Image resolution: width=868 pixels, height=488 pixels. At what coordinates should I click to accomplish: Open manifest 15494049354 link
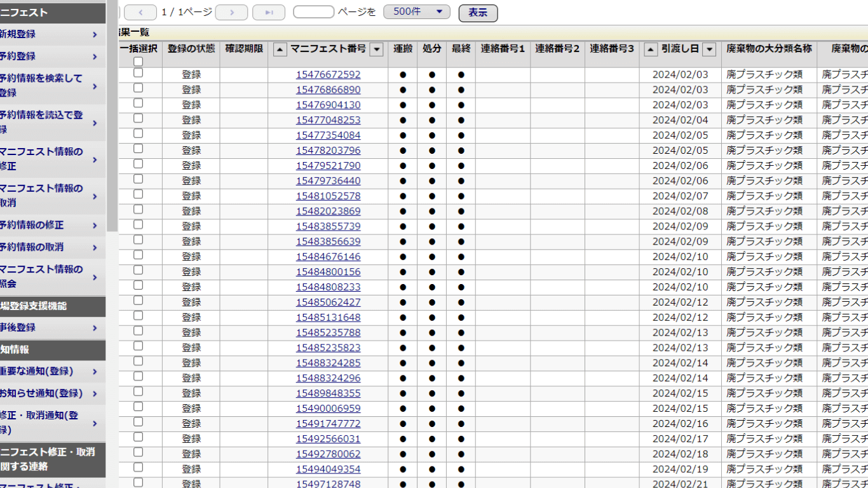[328, 469]
